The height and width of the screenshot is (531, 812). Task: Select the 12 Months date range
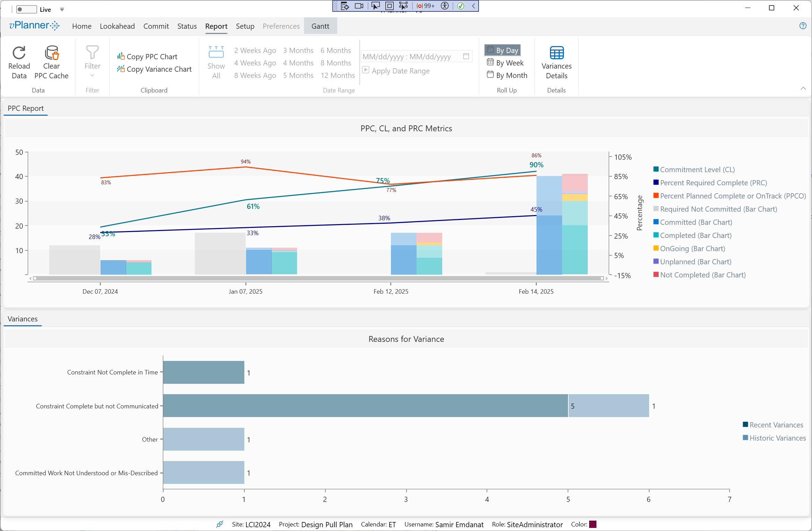[x=338, y=75]
